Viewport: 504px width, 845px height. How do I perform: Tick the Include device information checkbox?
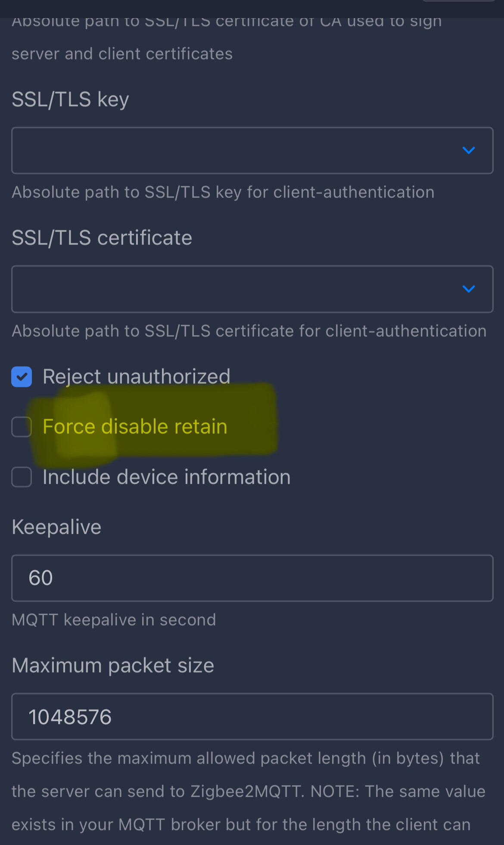[22, 477]
